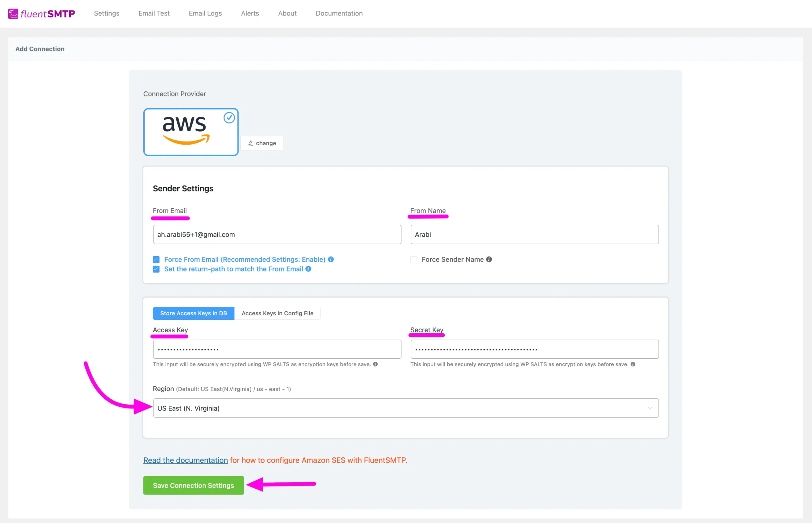812x523 pixels.
Task: Open the About page
Action: tap(287, 13)
